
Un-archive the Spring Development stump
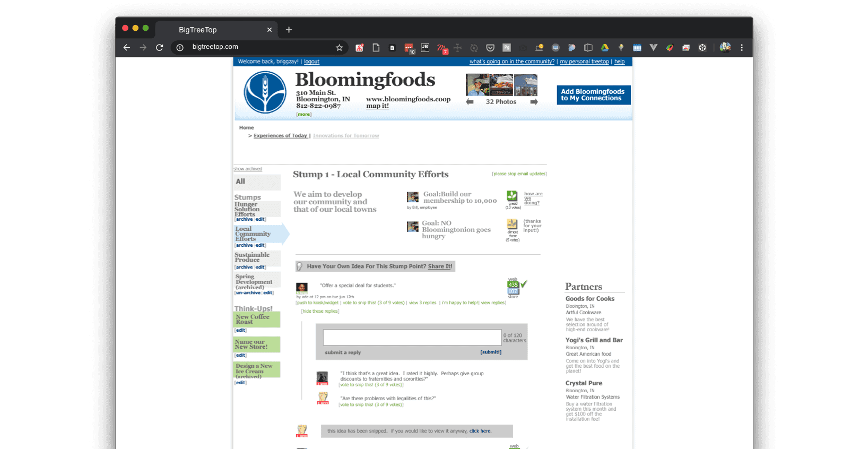point(248,292)
